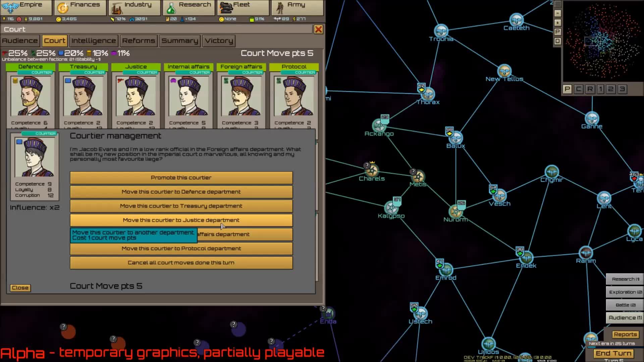Close the Court window with red X
The width and height of the screenshot is (644, 362).
(x=318, y=29)
